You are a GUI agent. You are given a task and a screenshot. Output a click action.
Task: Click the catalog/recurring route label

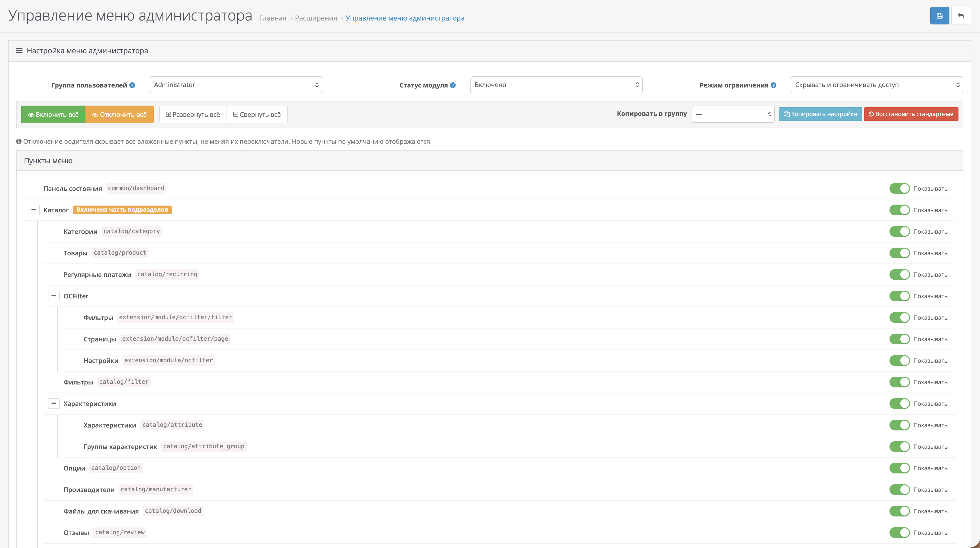167,274
